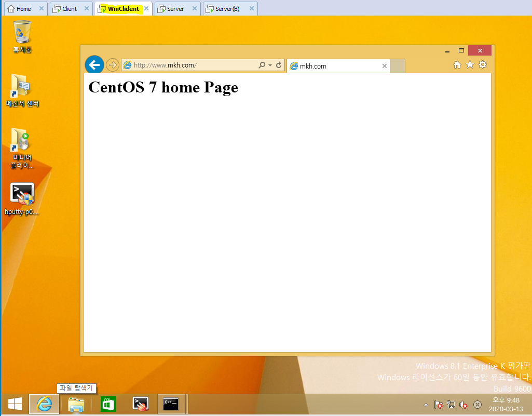Open the Windows Start button

15,404
